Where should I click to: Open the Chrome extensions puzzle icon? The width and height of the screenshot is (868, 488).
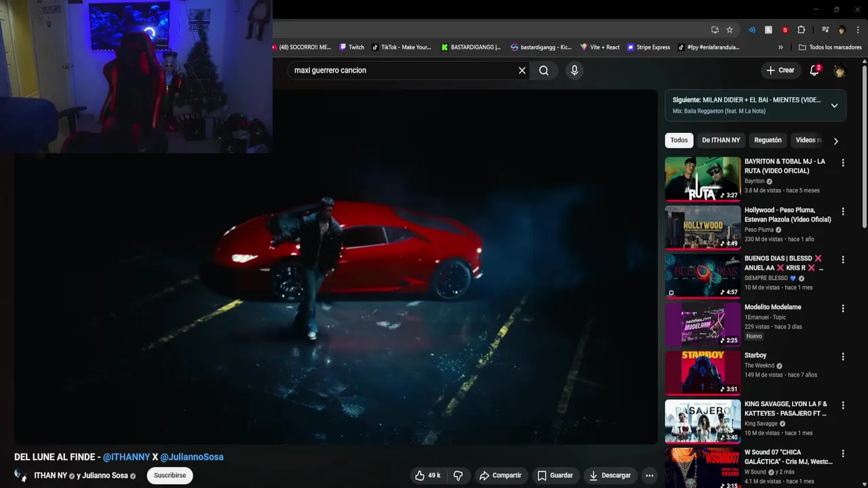coord(802,30)
